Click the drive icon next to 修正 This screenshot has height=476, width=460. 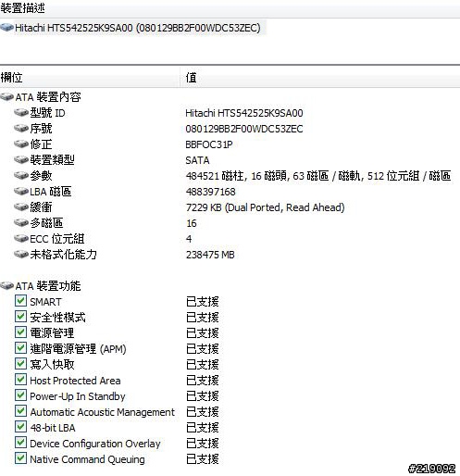(x=21, y=144)
